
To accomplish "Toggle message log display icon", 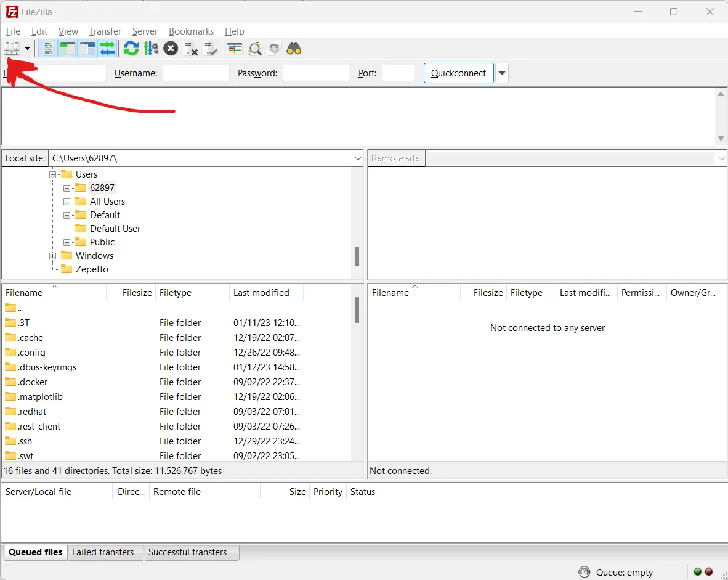I will (x=48, y=48).
